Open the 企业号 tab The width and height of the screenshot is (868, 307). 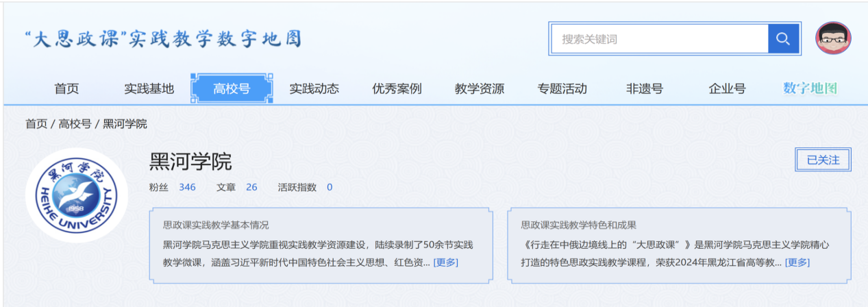[727, 88]
